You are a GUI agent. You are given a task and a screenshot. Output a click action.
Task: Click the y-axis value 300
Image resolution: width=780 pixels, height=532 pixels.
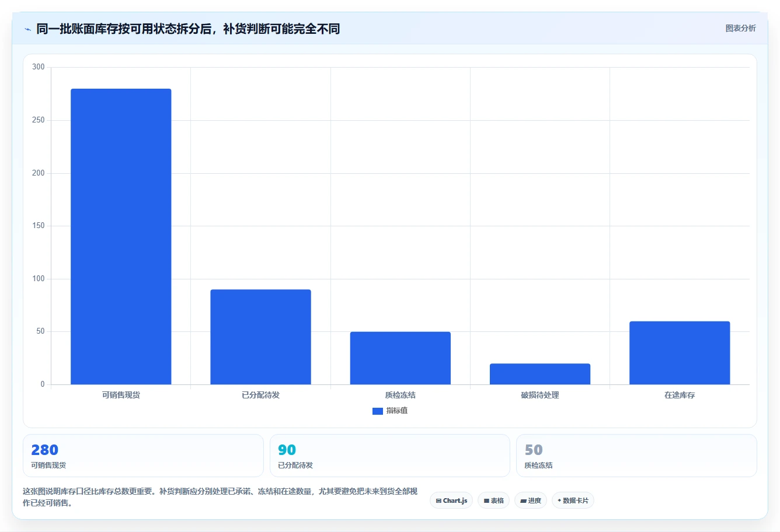point(39,67)
